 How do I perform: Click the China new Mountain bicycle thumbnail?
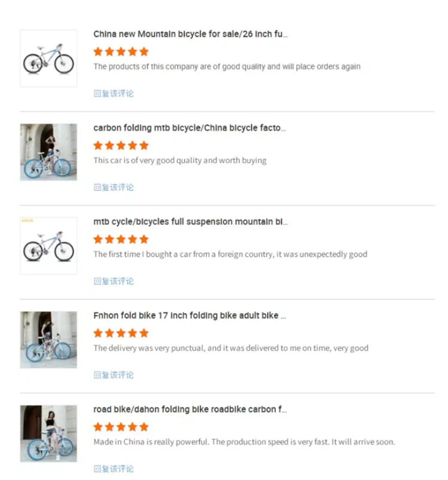[48, 58]
